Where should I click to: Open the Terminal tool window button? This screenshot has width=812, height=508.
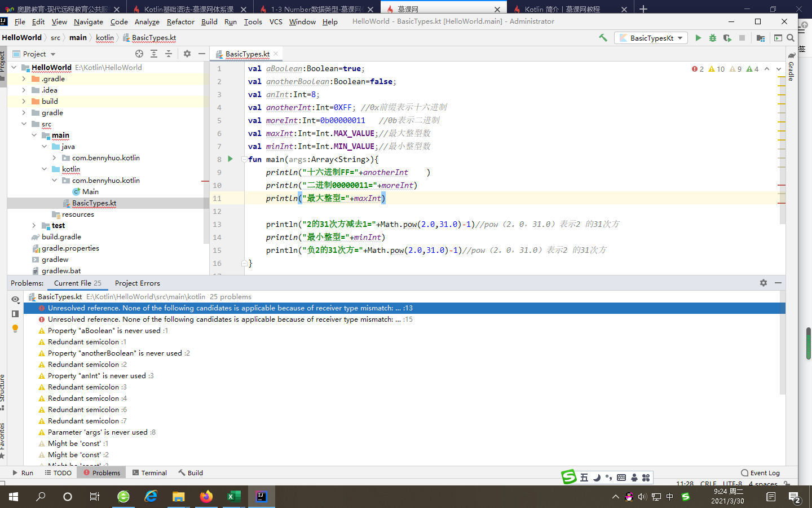click(x=149, y=473)
